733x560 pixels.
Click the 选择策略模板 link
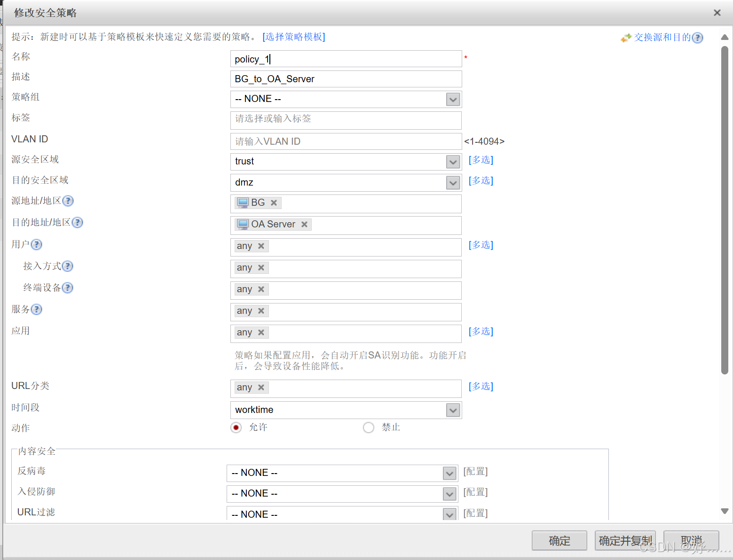point(294,37)
